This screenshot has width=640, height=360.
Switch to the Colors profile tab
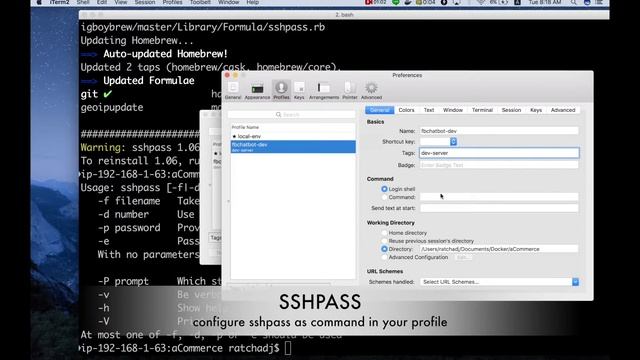point(406,110)
